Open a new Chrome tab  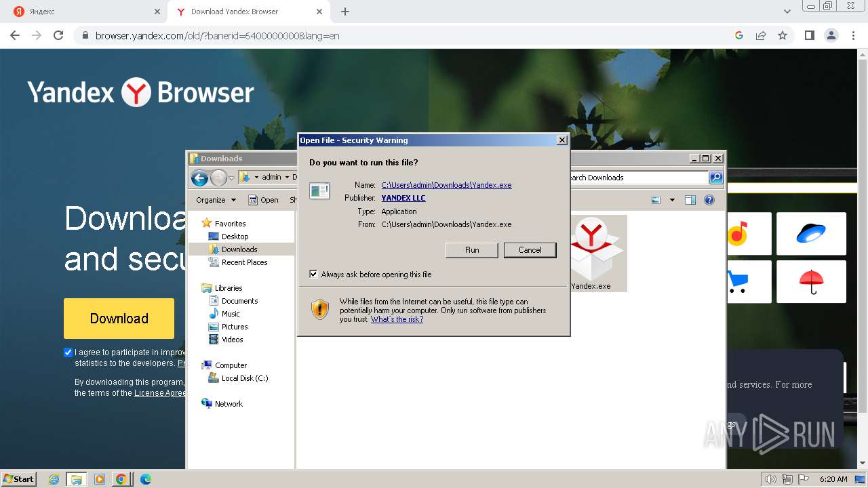coord(345,12)
